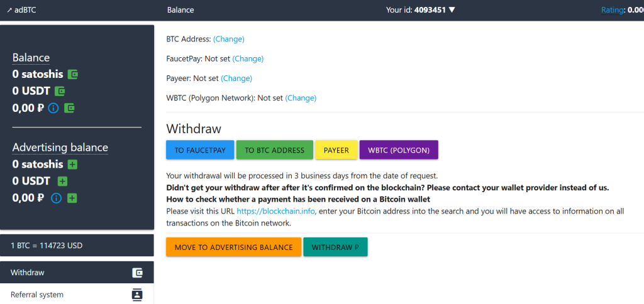Expand the user id dropdown arrow
This screenshot has height=304, width=644.
452,10
